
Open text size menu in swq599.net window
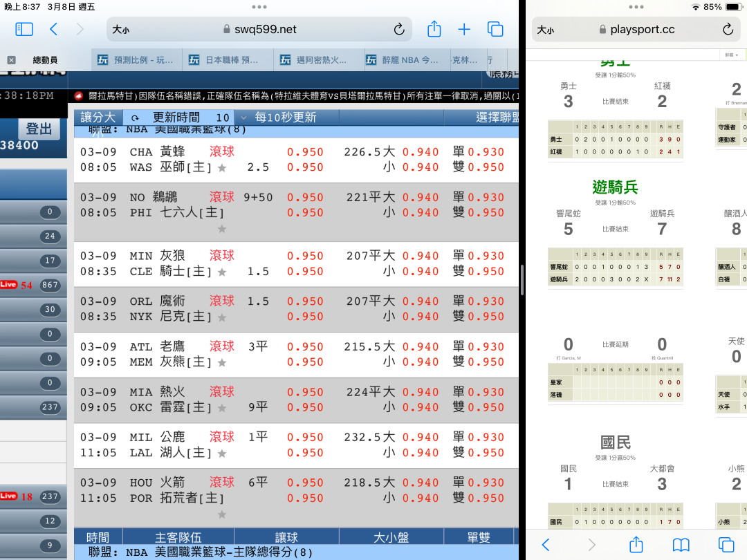click(x=120, y=30)
